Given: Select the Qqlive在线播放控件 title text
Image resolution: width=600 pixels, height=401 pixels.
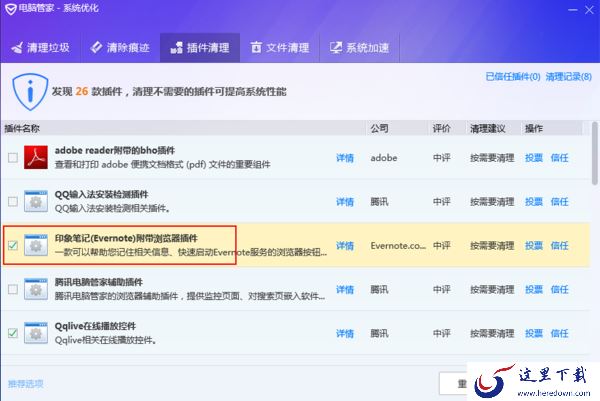Looking at the screenshot, I should (95, 326).
